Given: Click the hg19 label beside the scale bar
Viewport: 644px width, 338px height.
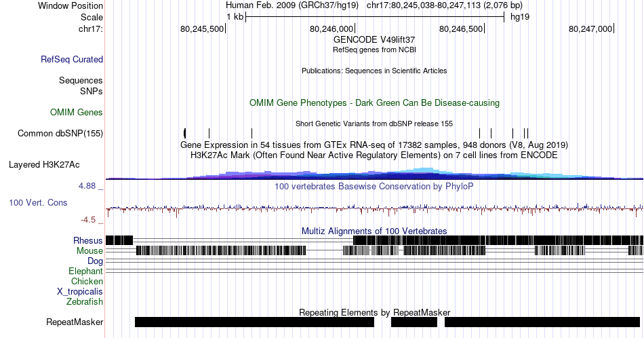Looking at the screenshot, I should click(x=520, y=17).
